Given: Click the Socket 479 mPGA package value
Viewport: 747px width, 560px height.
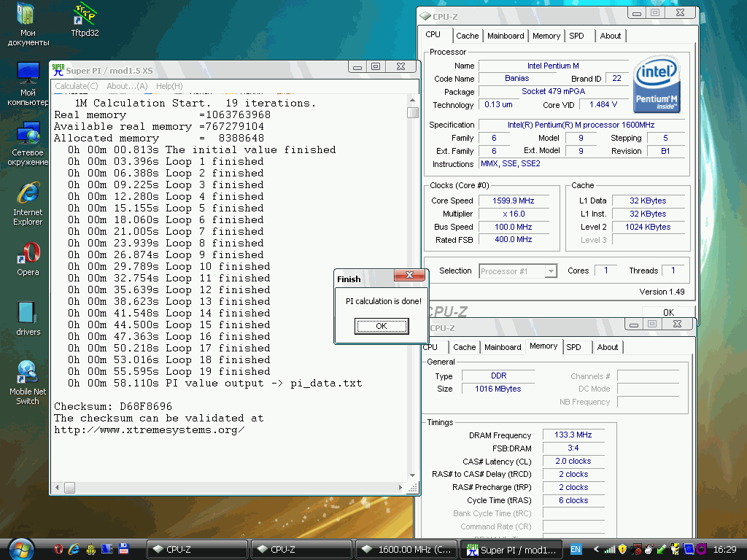Looking at the screenshot, I should [553, 91].
